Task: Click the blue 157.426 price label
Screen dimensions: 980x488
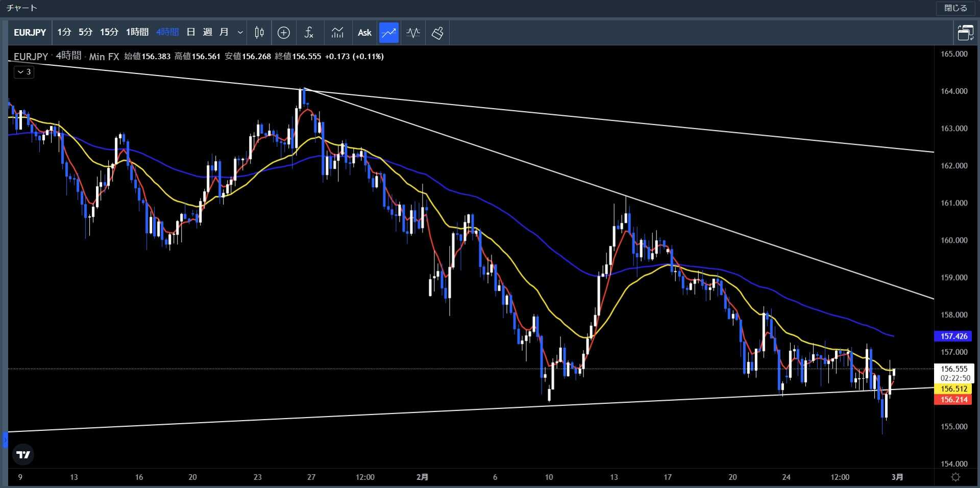Action: pos(953,336)
